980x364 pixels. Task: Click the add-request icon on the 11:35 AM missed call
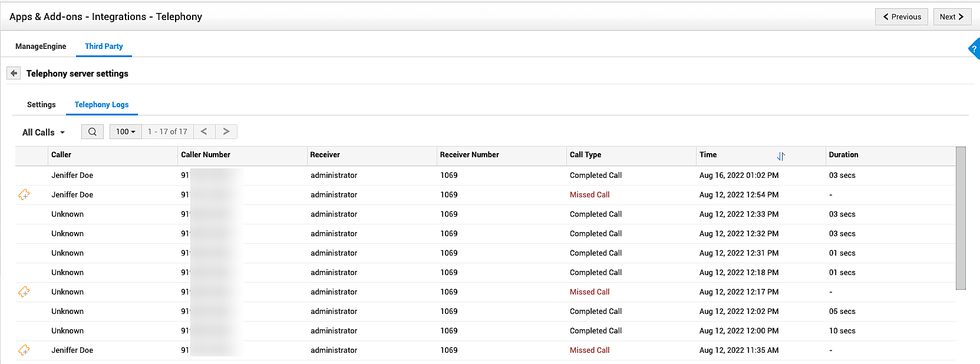[24, 350]
